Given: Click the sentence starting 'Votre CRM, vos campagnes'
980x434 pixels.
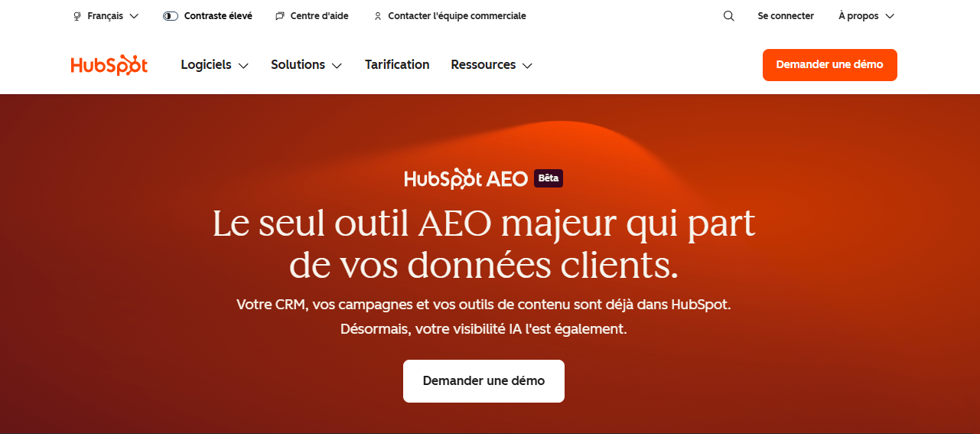Looking at the screenshot, I should tap(483, 305).
